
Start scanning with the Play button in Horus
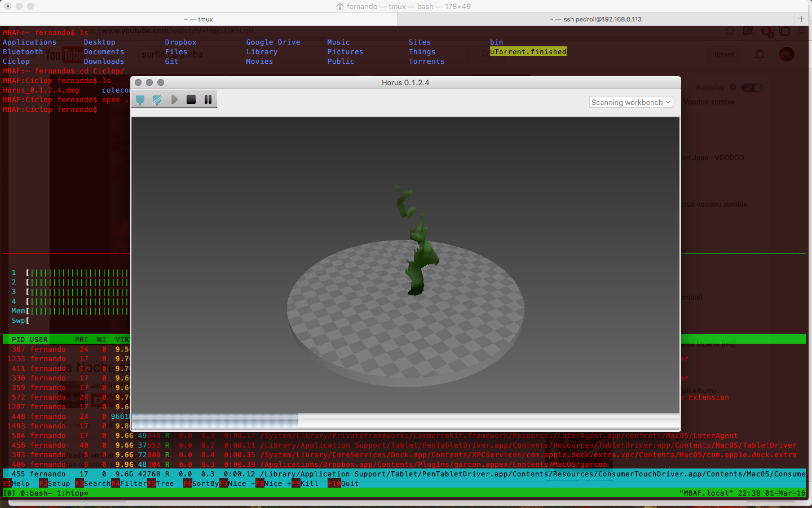click(174, 99)
